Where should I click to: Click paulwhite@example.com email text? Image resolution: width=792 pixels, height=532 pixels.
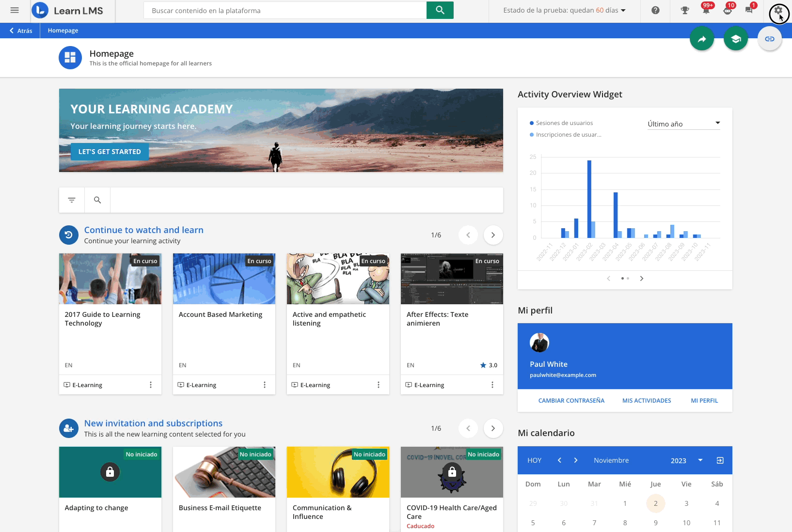click(563, 375)
